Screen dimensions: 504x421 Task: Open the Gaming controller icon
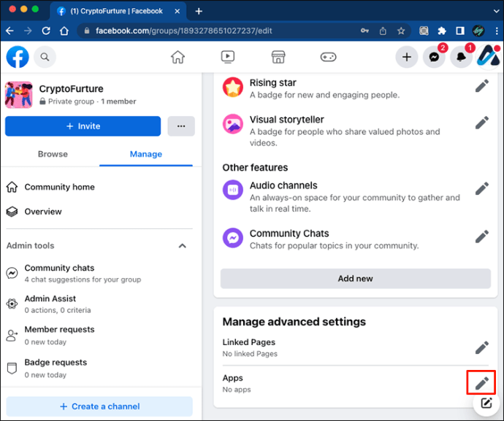328,57
